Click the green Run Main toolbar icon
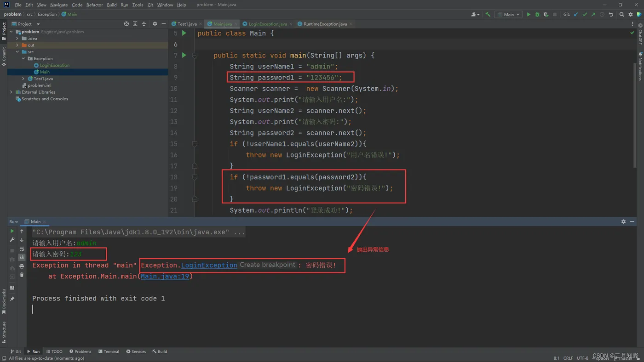The height and width of the screenshot is (362, 644). (x=529, y=14)
